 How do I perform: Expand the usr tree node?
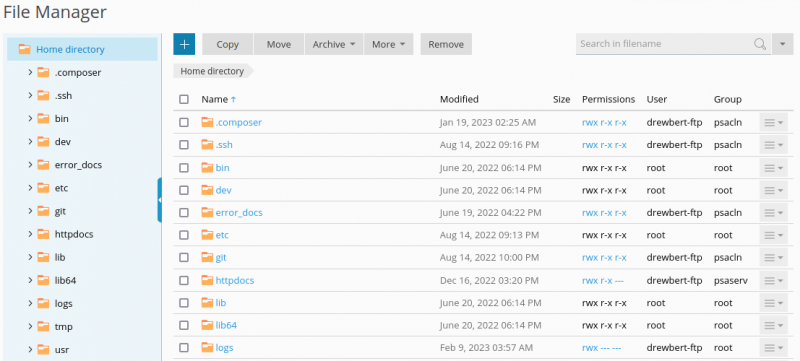31,349
